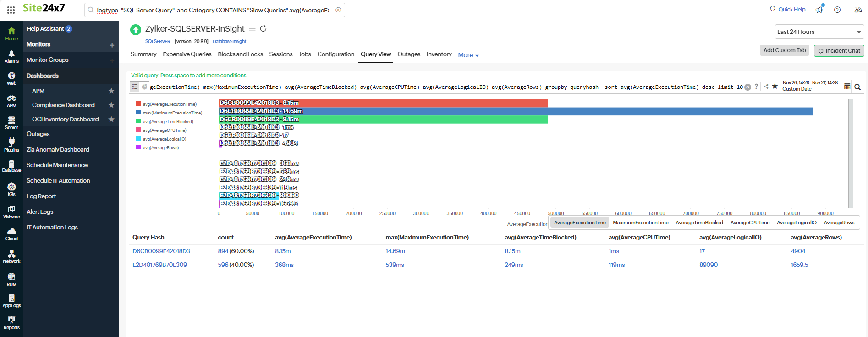
Task: Click Add Custom Tab button
Action: click(784, 50)
